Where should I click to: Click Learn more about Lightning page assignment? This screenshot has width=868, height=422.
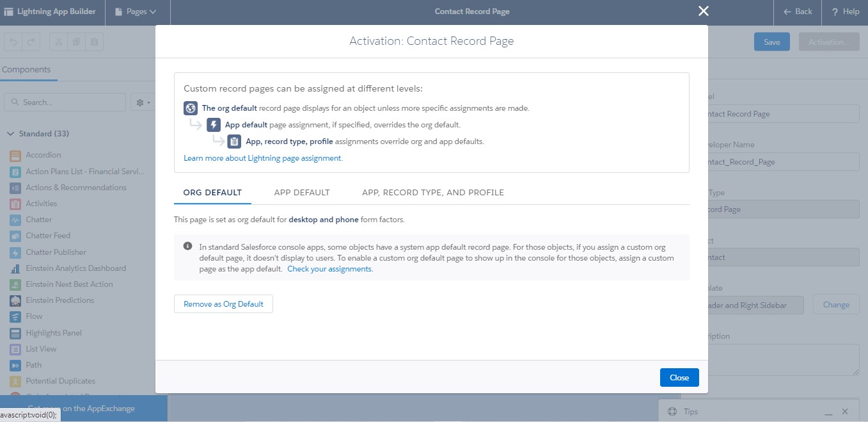click(264, 157)
